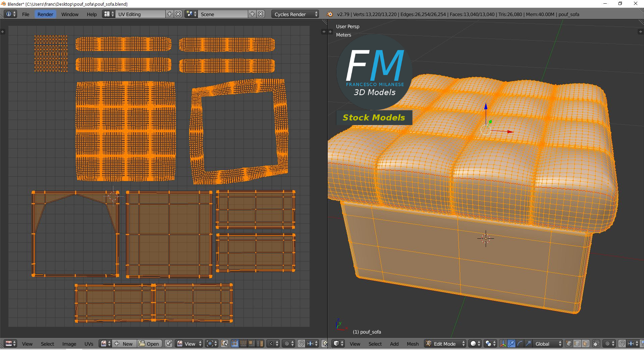Click the blue Z axis manipulator arrow
The width and height of the screenshot is (644, 350).
486,107
